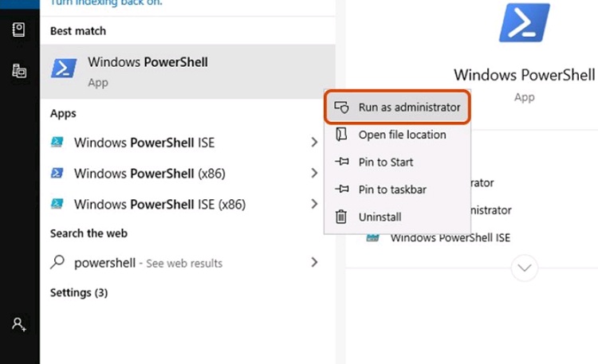Click the Pin to taskbar pin icon
The width and height of the screenshot is (598, 364).
click(x=342, y=189)
